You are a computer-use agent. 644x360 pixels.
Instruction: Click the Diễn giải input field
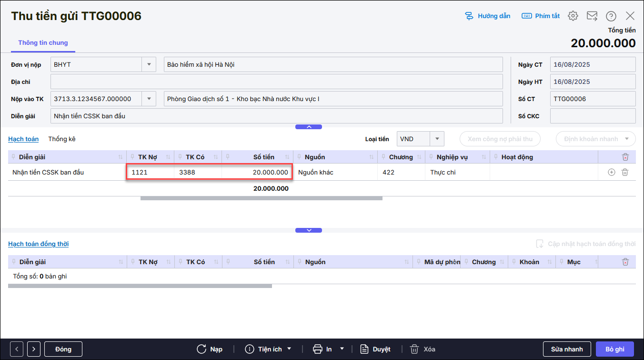[x=276, y=116]
